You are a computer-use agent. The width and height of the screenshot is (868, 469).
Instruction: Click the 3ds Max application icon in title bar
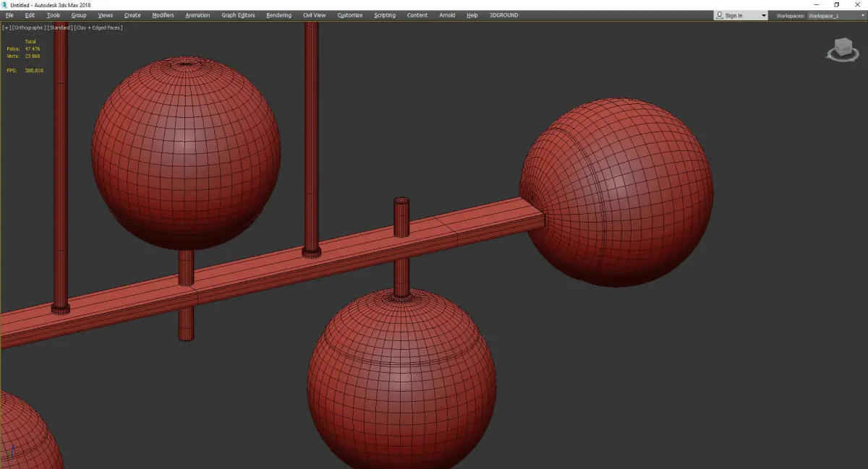5,4
